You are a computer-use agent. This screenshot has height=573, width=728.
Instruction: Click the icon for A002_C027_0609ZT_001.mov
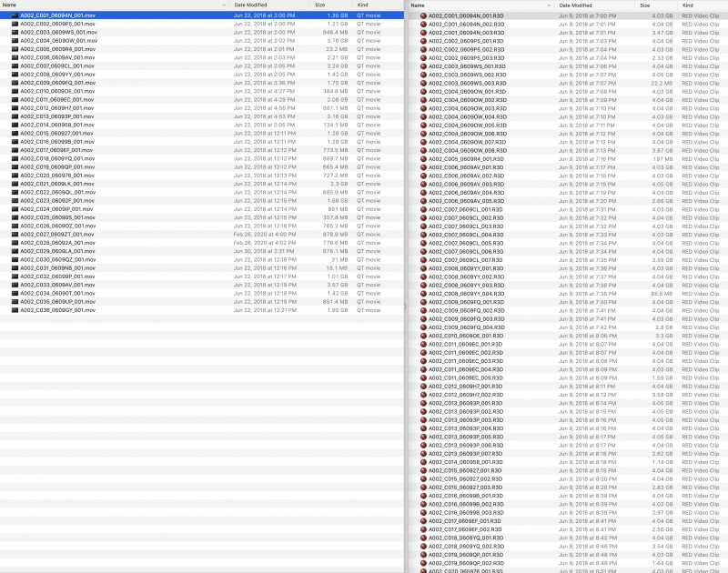[x=15, y=235]
